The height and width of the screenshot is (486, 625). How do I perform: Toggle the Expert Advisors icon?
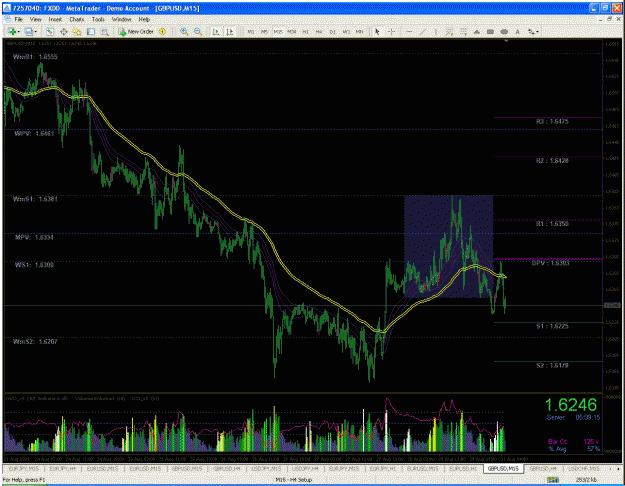pyautogui.click(x=162, y=31)
